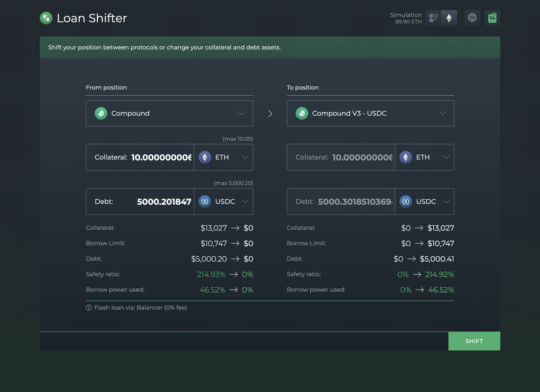Click the From Collateral value $13,027
Viewport: 540px width, 392px height.
214,228
